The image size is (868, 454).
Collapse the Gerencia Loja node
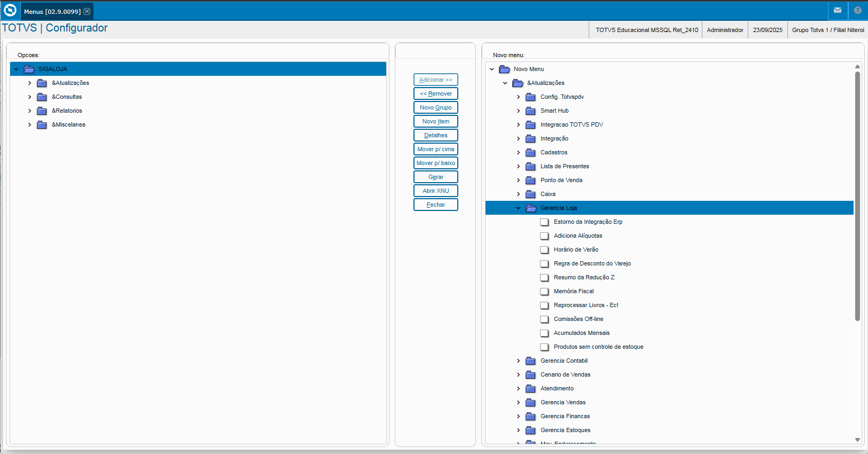519,208
